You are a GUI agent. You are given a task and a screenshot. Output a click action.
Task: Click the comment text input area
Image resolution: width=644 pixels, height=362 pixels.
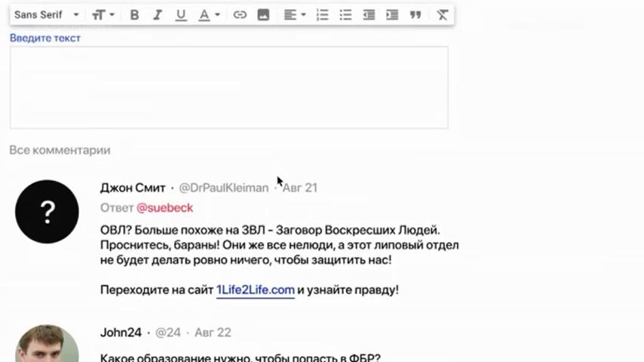point(229,87)
